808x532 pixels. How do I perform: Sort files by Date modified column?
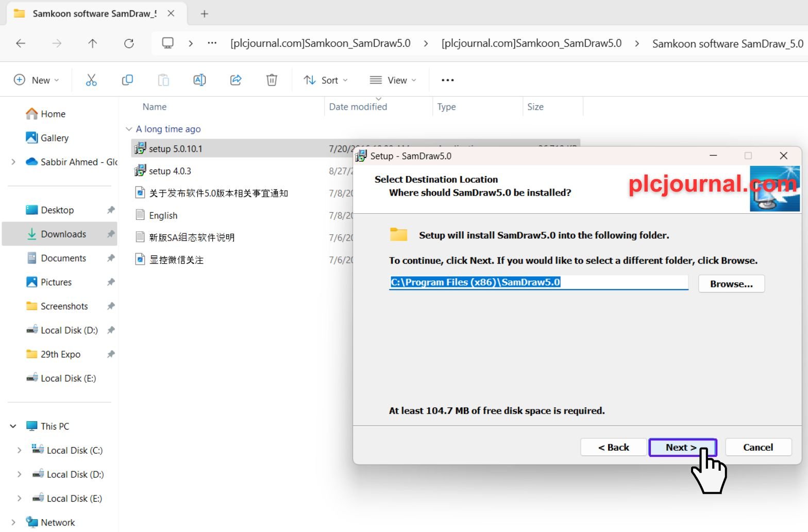point(358,107)
